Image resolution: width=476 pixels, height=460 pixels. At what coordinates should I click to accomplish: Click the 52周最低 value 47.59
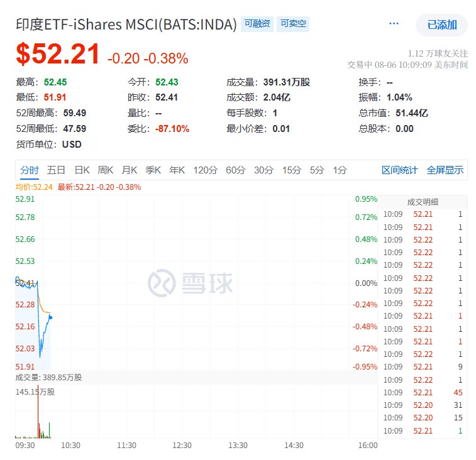pos(75,129)
